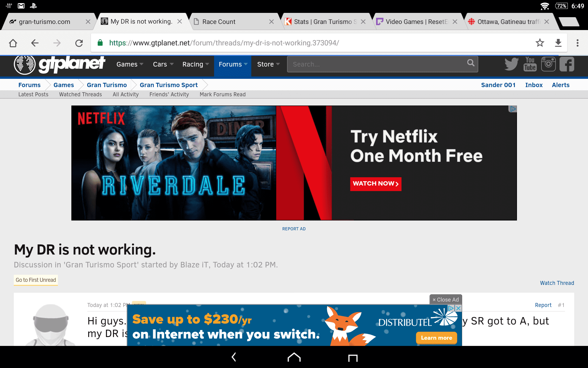Bookmark the page with the star icon

click(x=540, y=43)
